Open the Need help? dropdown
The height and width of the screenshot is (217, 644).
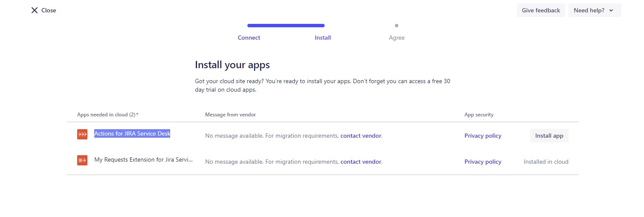(595, 10)
